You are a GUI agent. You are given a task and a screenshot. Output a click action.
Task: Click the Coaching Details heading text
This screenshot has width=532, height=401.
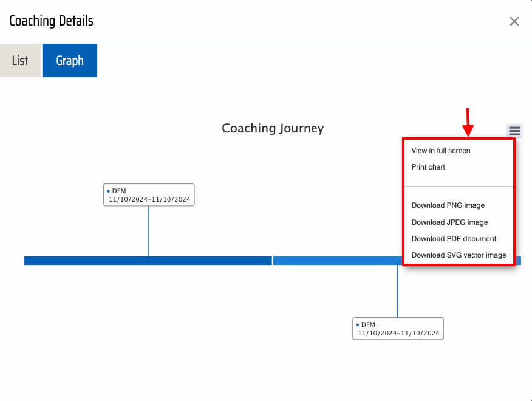coord(51,21)
